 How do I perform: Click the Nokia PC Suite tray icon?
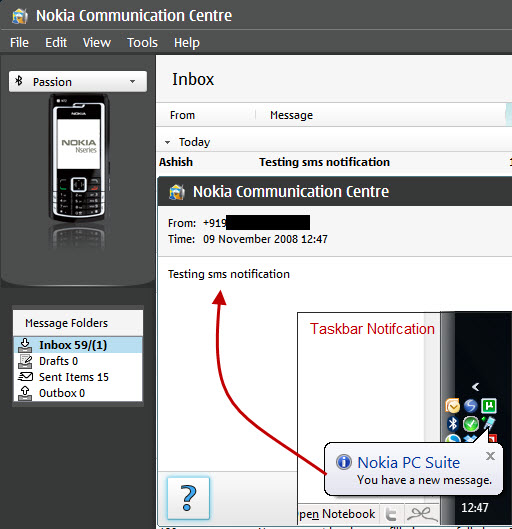(x=489, y=423)
